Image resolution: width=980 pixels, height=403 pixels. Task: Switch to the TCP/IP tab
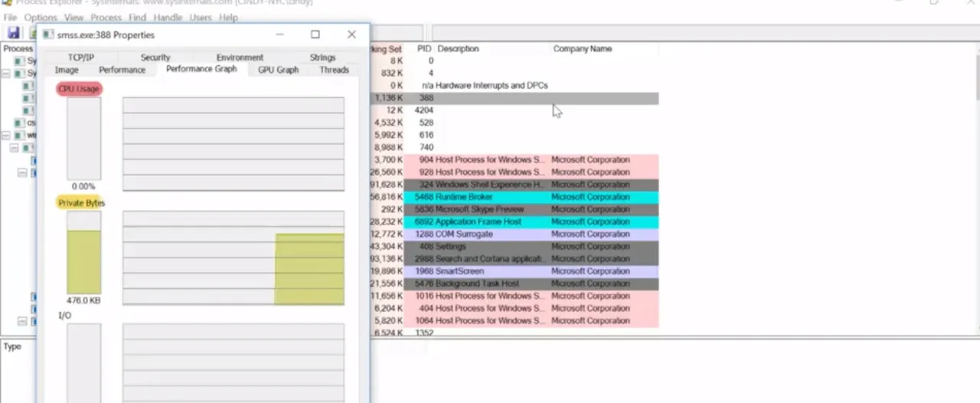click(80, 57)
